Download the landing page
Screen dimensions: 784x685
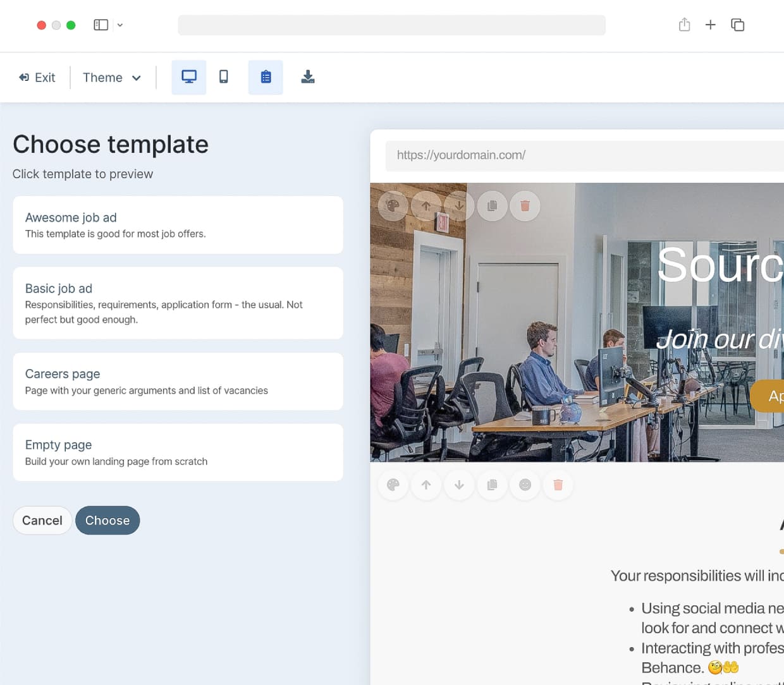[308, 76]
